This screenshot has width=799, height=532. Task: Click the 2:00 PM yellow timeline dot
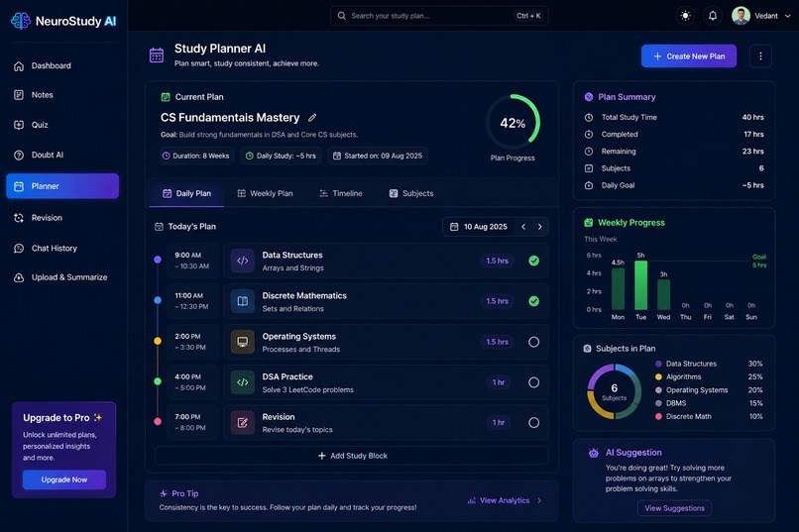click(x=158, y=341)
